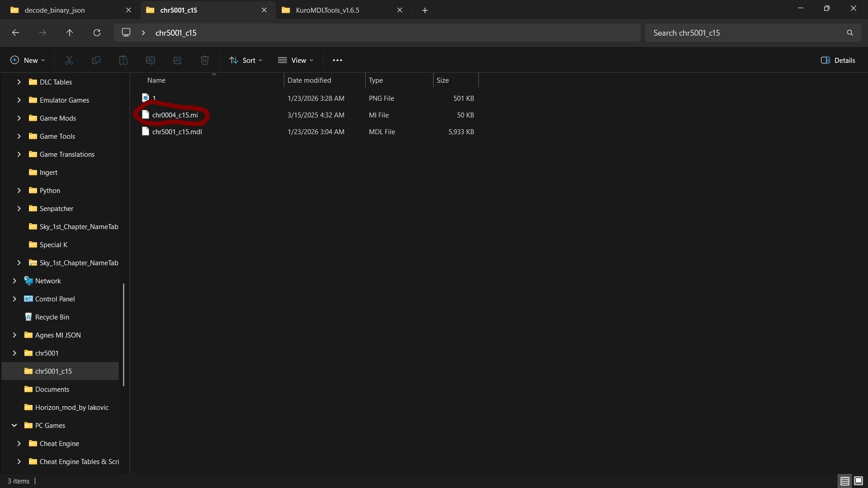The image size is (868, 488).
Task: Click the Cut scissors icon
Action: point(69,60)
